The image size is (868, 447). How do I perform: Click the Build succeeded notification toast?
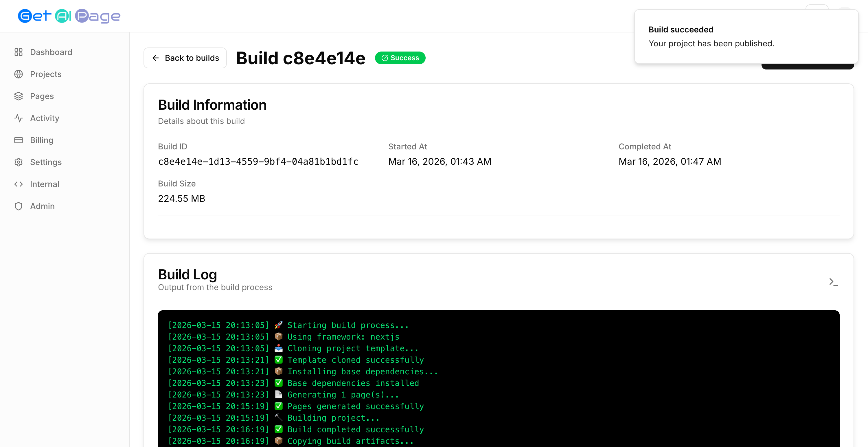[x=745, y=36]
